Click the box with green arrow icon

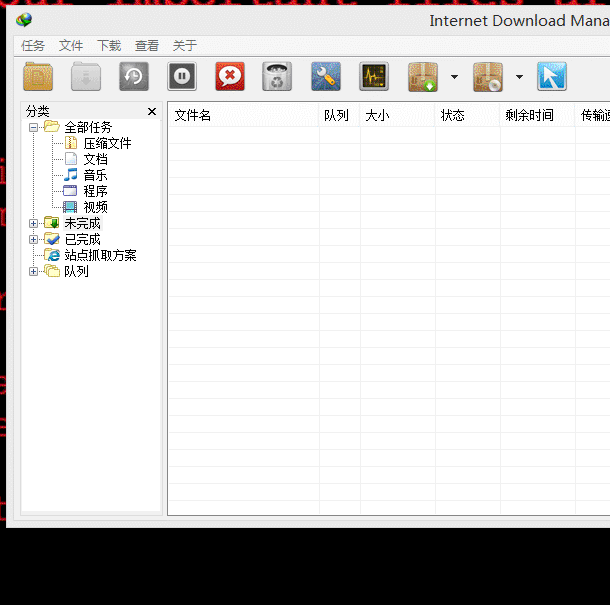click(423, 77)
